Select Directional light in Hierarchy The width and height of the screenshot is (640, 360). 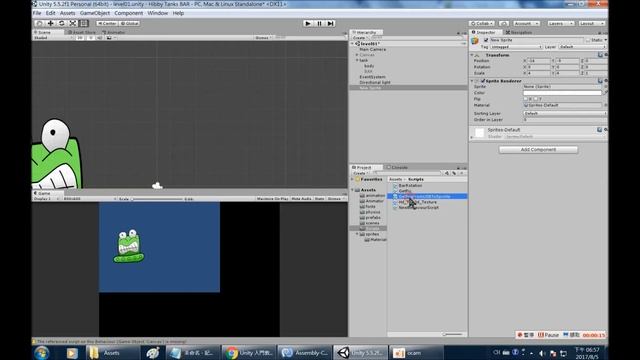pos(375,82)
